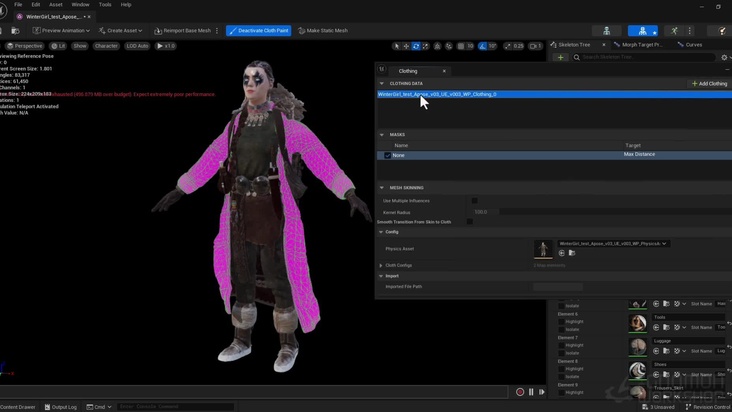Step forward one frame in timeline

pos(542,392)
